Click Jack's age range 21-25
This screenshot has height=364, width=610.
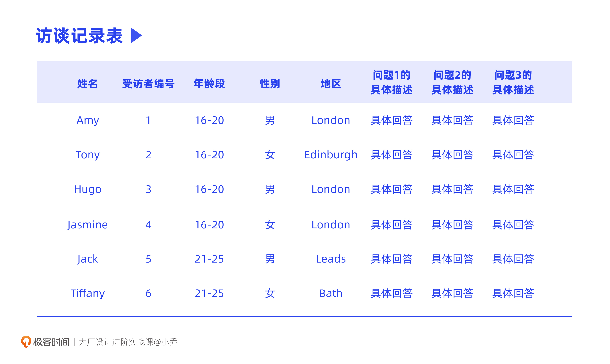(209, 259)
